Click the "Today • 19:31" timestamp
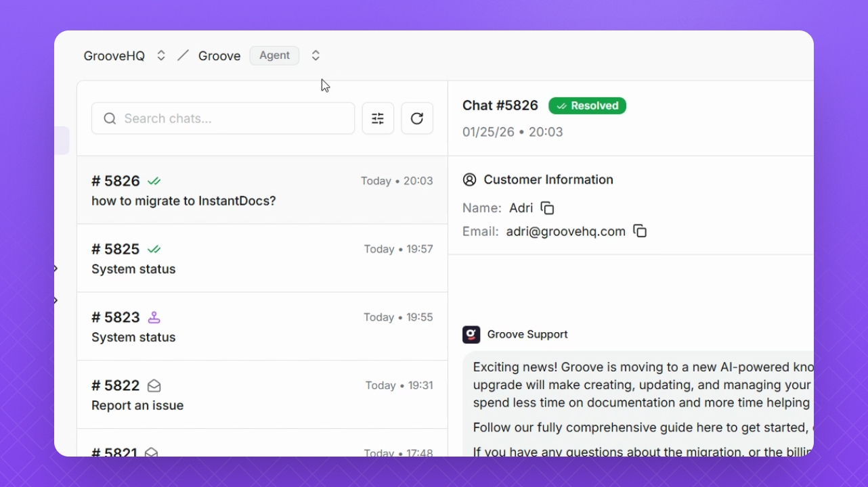The width and height of the screenshot is (868, 487). tap(399, 386)
